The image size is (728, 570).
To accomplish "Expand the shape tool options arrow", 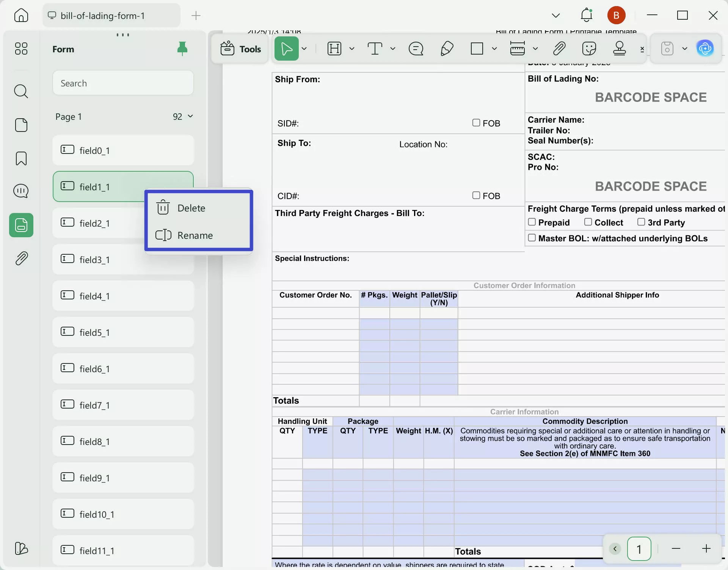I will pos(494,49).
